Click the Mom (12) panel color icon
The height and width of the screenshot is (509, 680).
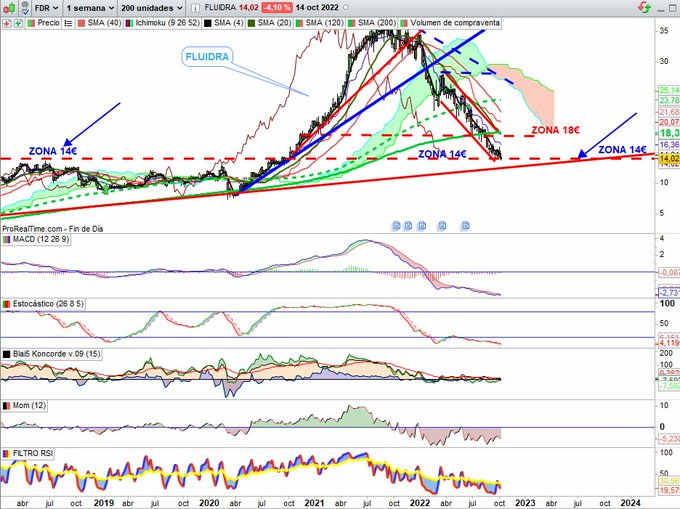pos(7,406)
